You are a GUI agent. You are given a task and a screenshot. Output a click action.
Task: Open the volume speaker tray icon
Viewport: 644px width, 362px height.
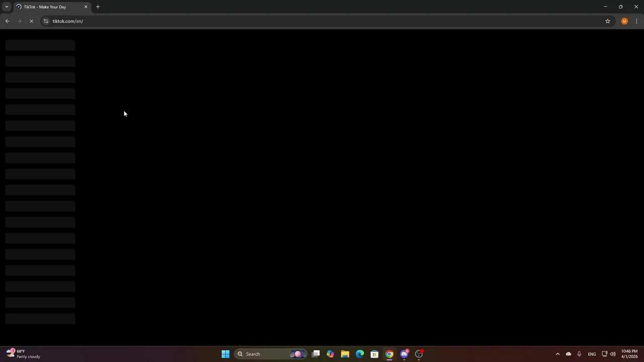tap(613, 354)
